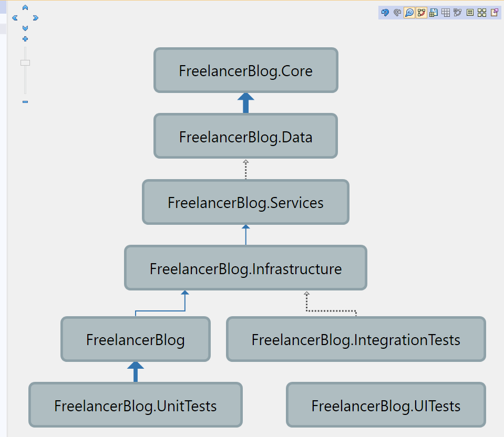Screen dimensions: 504x437
Task: Click the purple-arrow export window icon
Action: (x=495, y=13)
